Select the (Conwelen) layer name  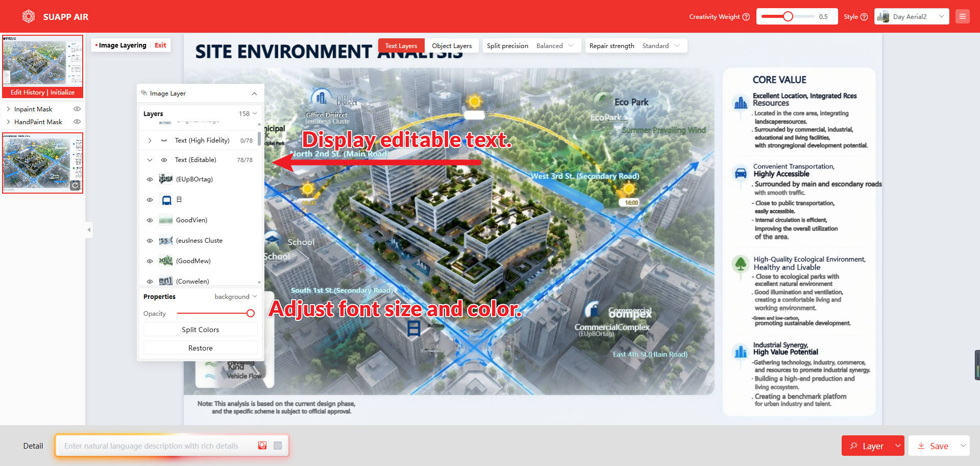click(192, 281)
